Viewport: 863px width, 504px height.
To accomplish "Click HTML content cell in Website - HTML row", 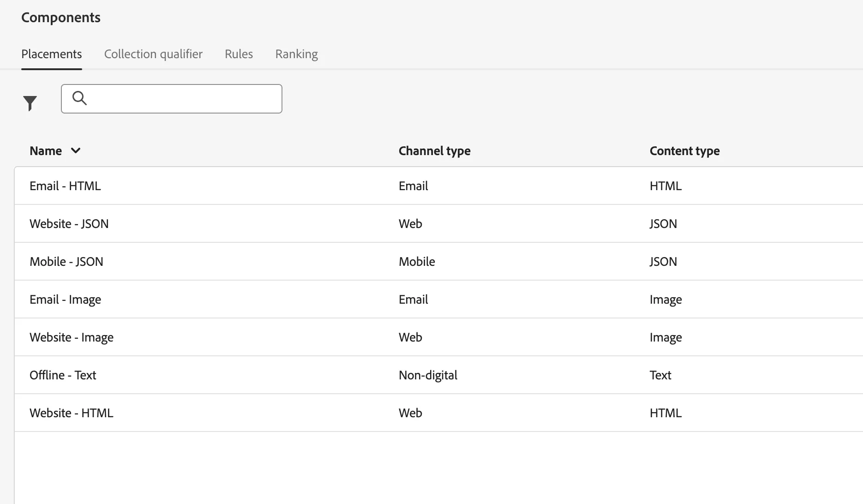I will 665,413.
